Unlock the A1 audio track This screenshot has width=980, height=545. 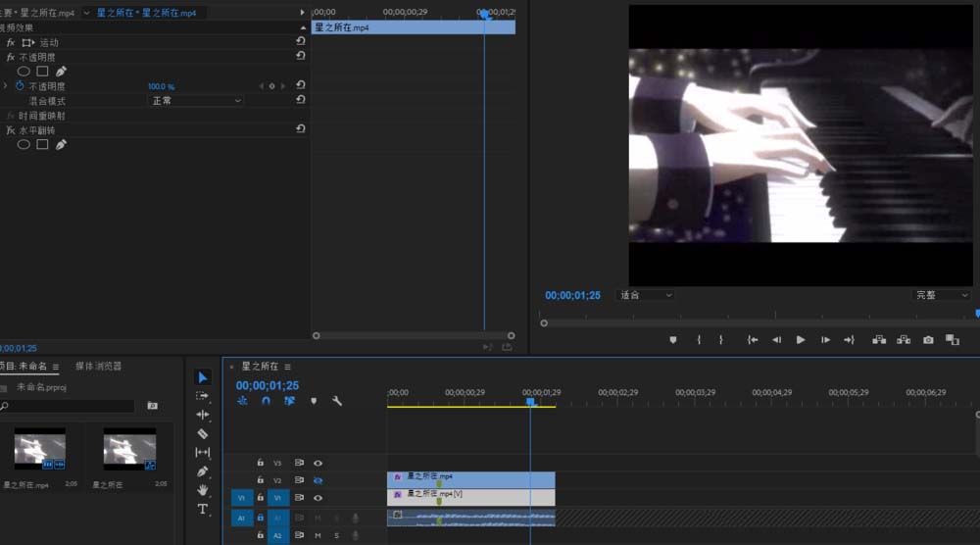click(x=260, y=518)
